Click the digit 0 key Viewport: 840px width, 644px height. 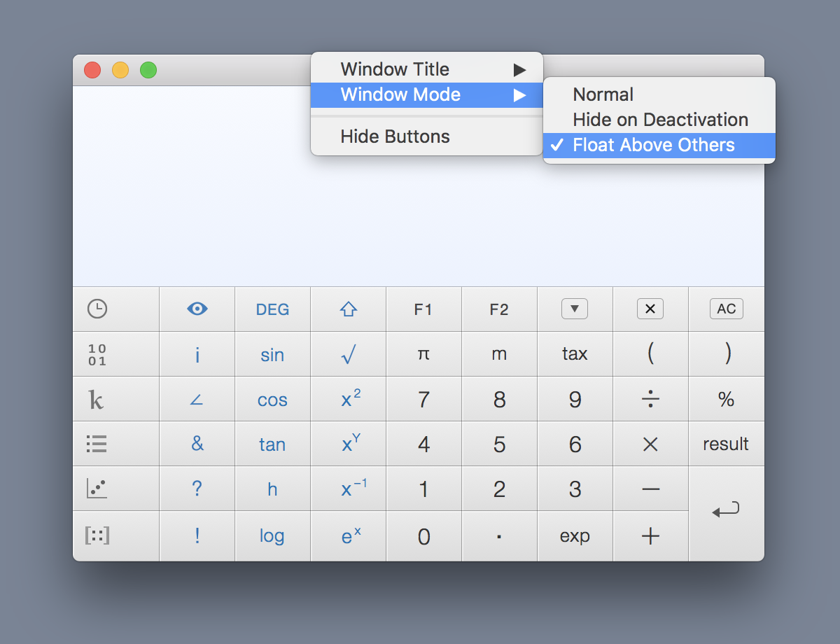coord(423,536)
